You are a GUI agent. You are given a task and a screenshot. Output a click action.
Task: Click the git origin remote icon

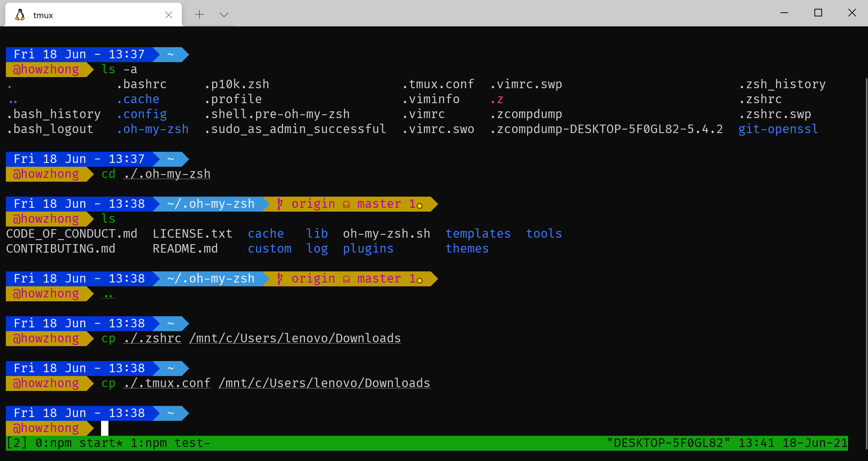[x=281, y=204]
